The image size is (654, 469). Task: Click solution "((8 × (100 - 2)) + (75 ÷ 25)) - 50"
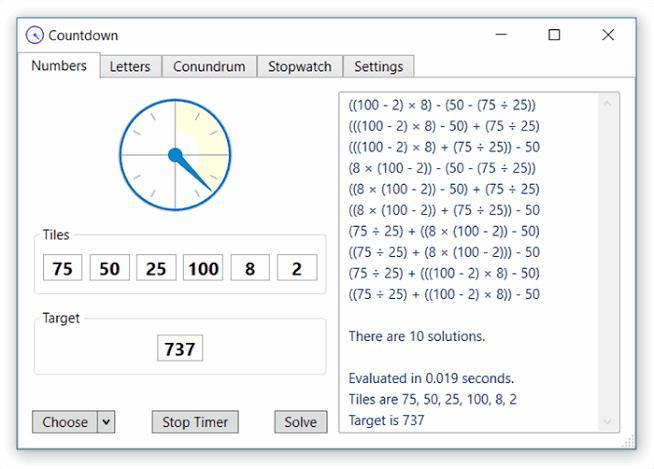444,210
